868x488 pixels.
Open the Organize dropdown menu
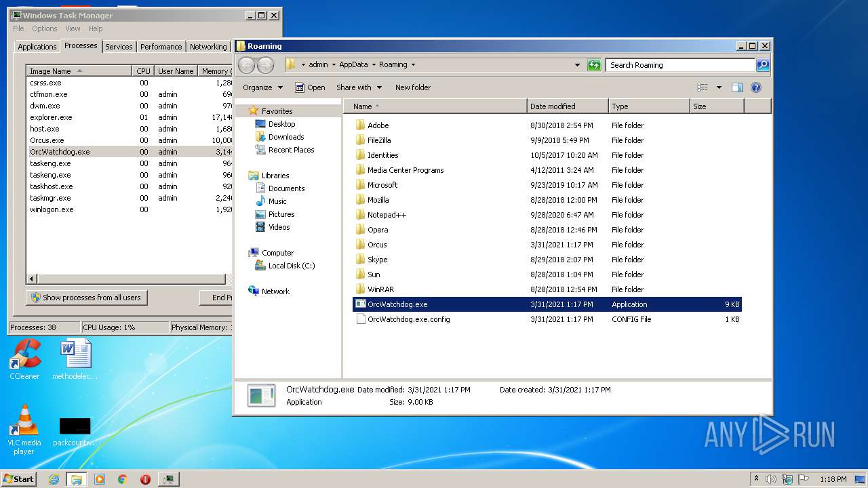(262, 87)
